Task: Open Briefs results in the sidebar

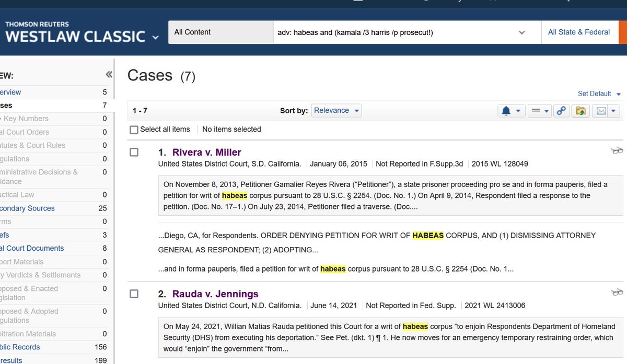Action: (x=5, y=235)
